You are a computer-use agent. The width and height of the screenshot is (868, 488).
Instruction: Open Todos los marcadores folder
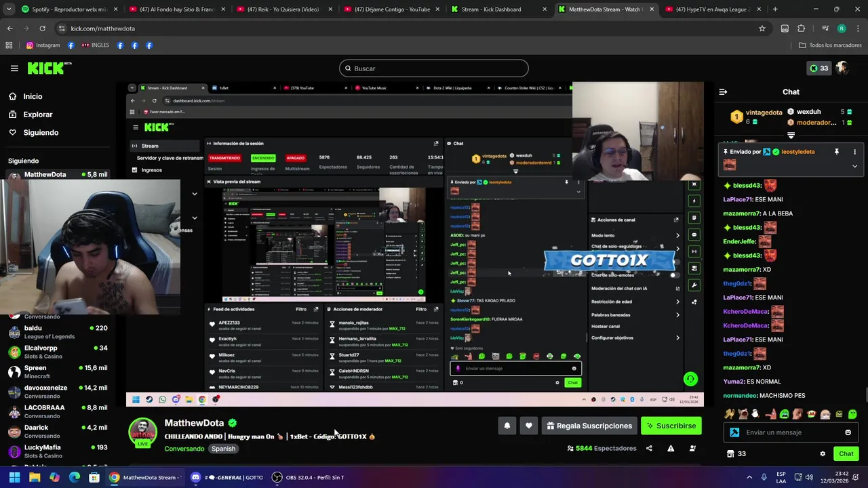pyautogui.click(x=830, y=45)
